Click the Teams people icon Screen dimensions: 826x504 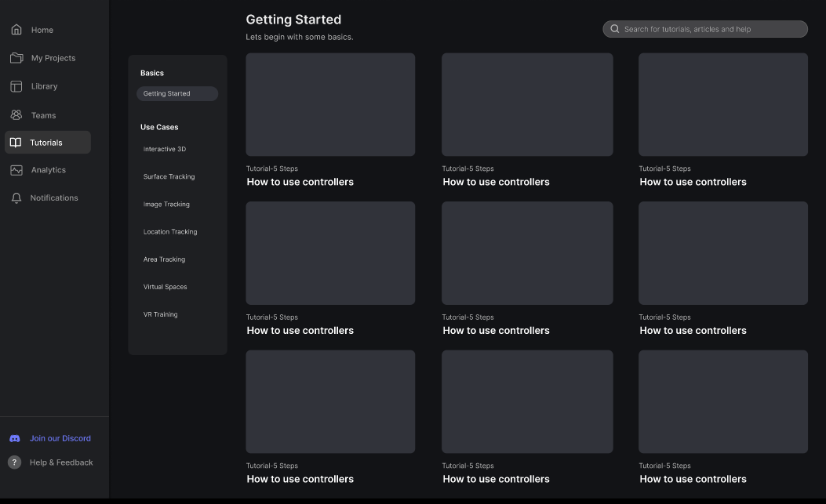tap(16, 115)
